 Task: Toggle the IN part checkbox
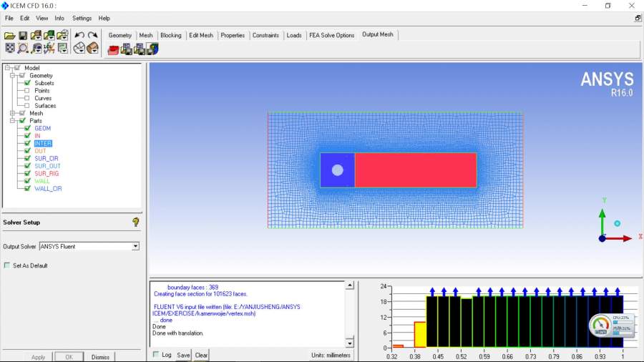(27, 136)
